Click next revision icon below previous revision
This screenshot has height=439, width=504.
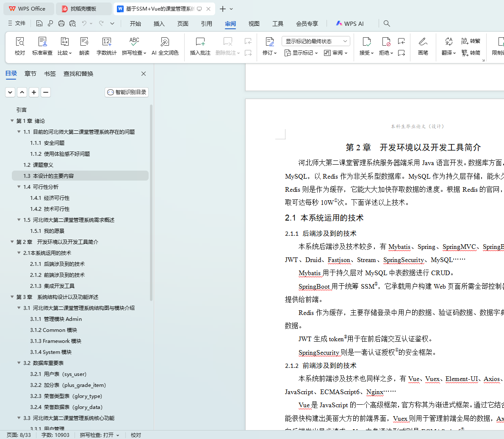click(402, 53)
